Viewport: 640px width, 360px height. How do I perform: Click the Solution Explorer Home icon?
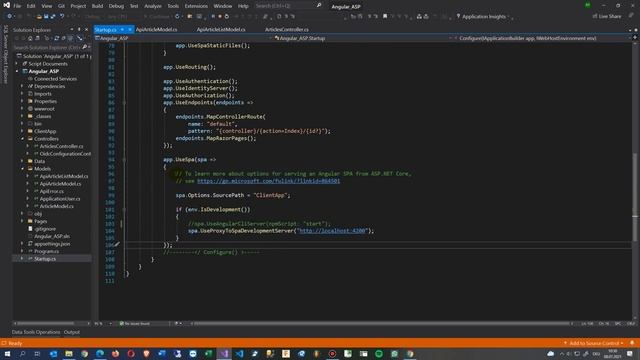click(30, 38)
